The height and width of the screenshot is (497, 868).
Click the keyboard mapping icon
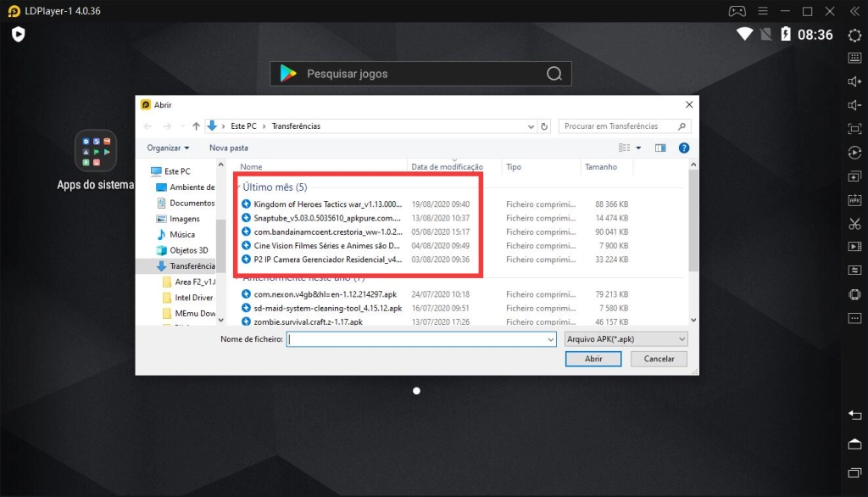click(x=854, y=58)
